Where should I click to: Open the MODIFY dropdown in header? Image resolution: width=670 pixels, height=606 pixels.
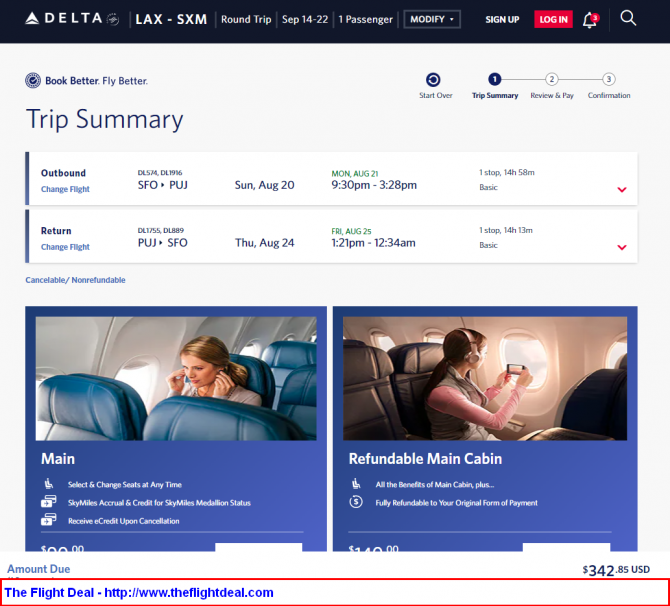point(432,19)
